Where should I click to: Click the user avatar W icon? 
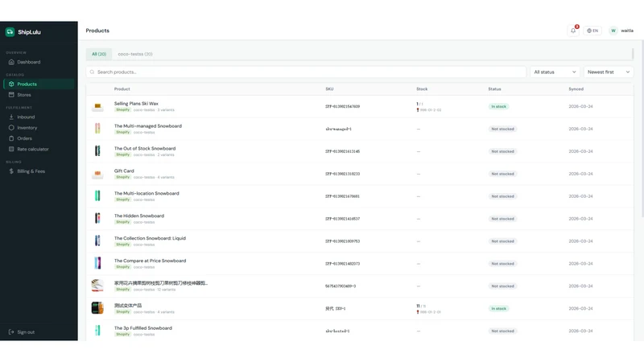point(613,31)
